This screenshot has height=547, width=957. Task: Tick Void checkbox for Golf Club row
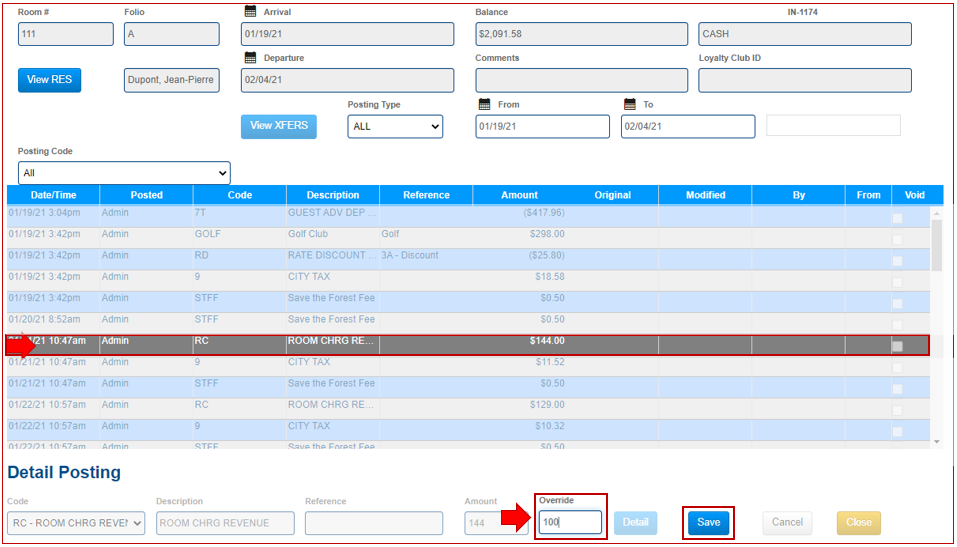pos(897,239)
